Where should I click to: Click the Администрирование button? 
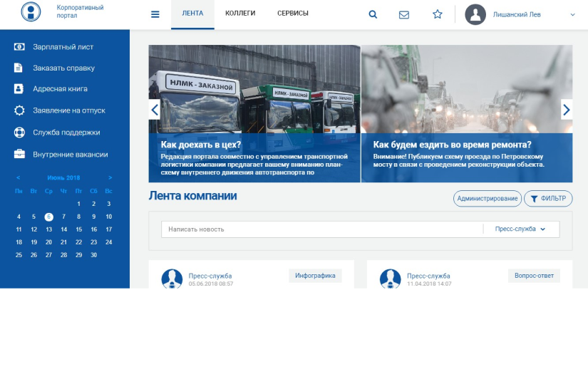click(x=487, y=199)
